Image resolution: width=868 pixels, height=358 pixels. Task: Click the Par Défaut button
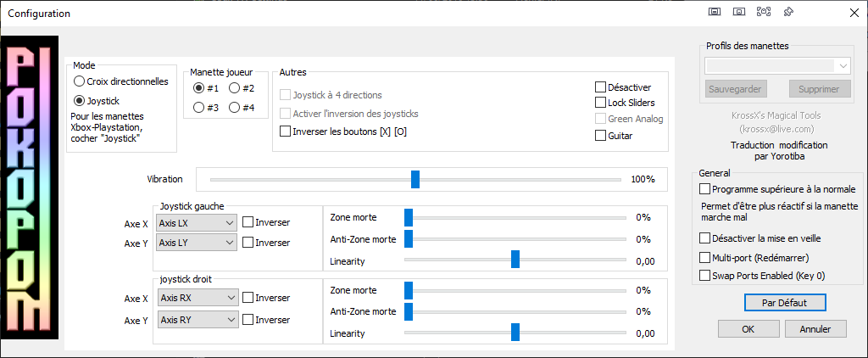coord(785,303)
